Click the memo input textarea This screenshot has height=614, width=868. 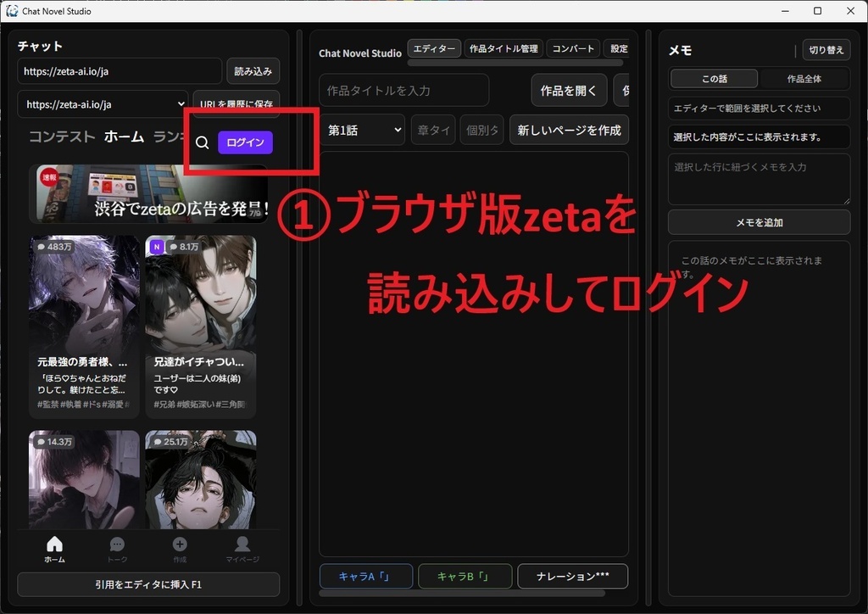759,180
